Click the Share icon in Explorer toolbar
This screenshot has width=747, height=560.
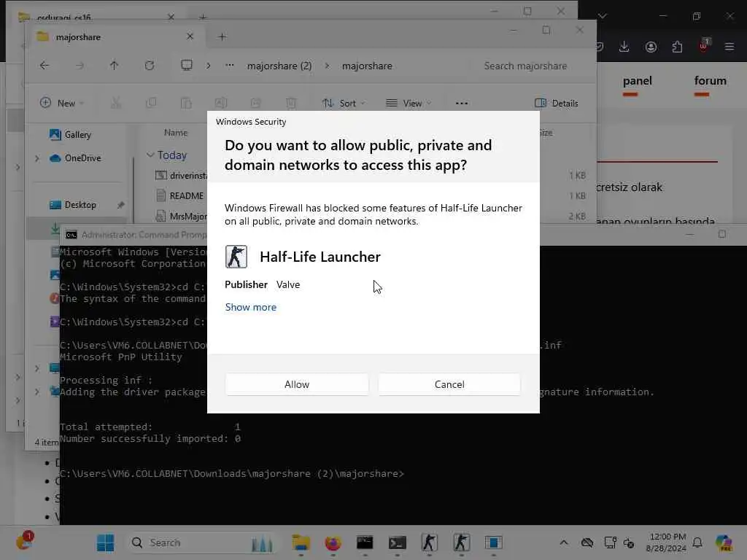(x=256, y=103)
